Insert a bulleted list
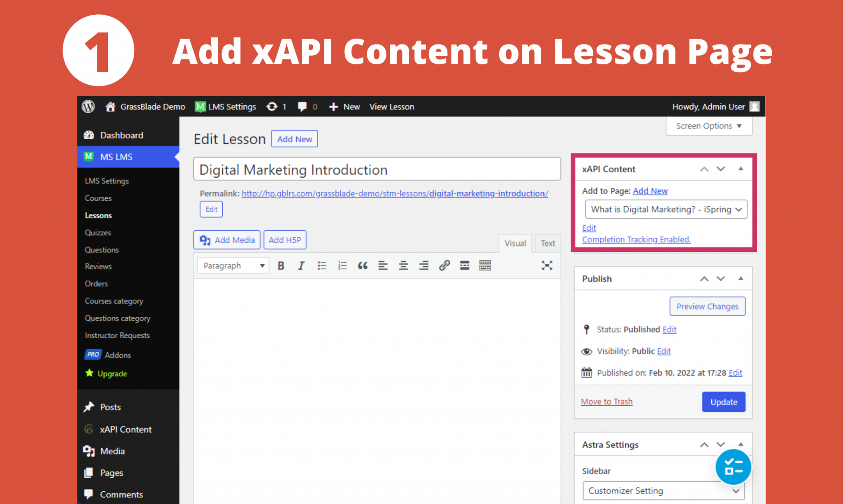 322,265
